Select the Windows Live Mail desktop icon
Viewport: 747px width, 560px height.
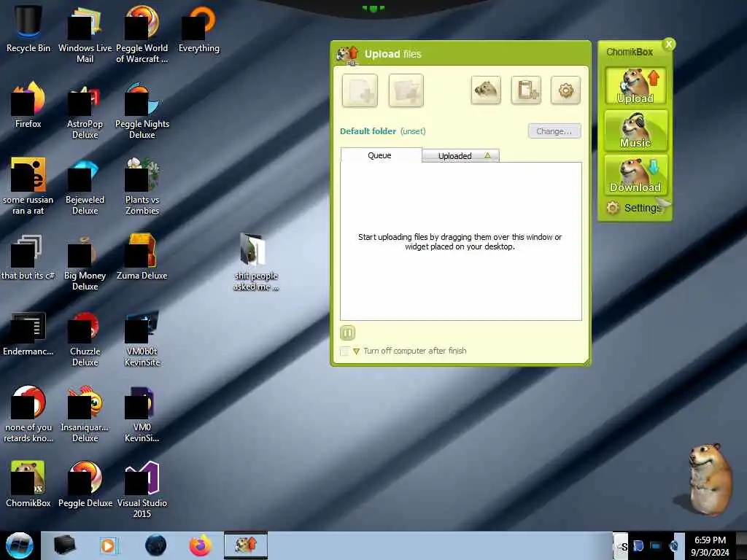[x=85, y=34]
